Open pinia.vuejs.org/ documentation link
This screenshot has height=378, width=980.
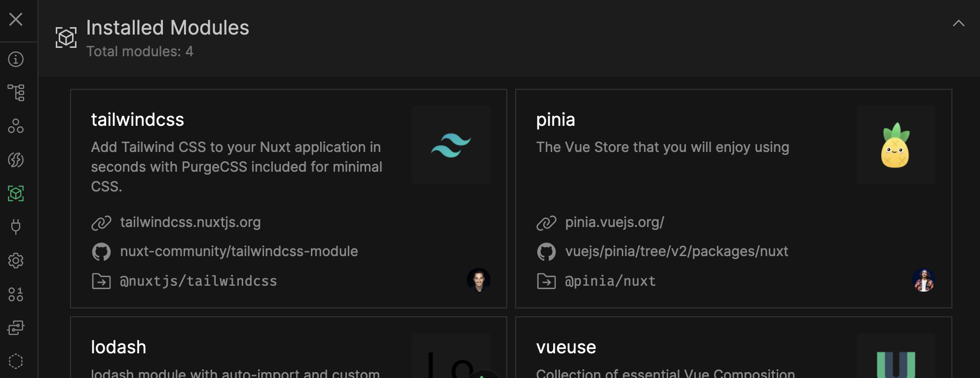[x=614, y=223]
